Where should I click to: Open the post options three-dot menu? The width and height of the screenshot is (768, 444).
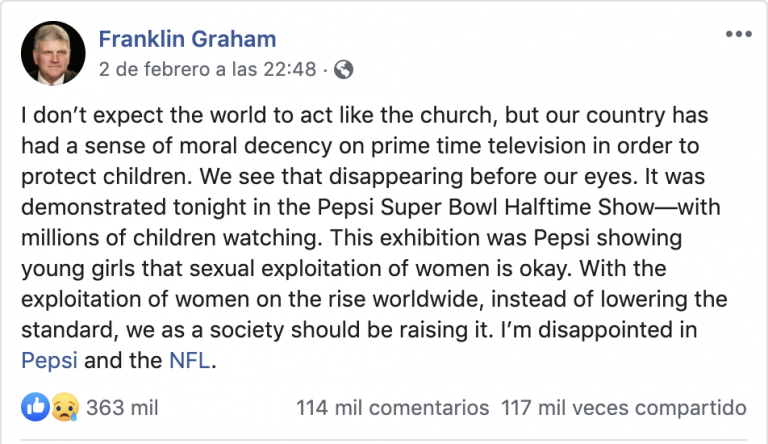tap(738, 34)
